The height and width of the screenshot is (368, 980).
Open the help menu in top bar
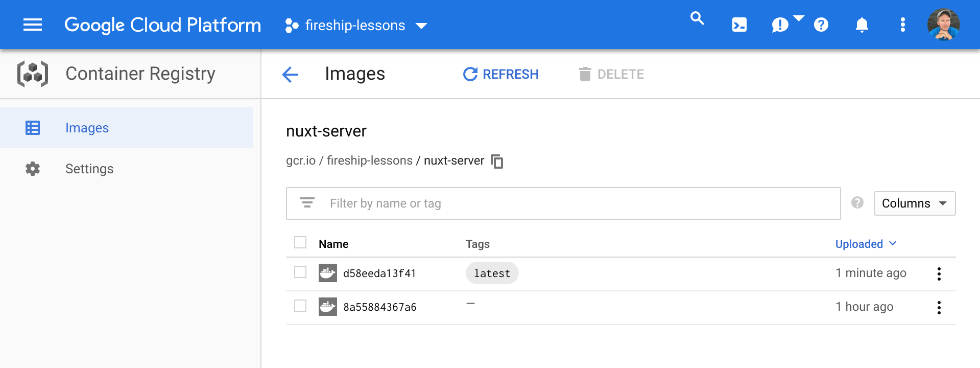(x=820, y=24)
